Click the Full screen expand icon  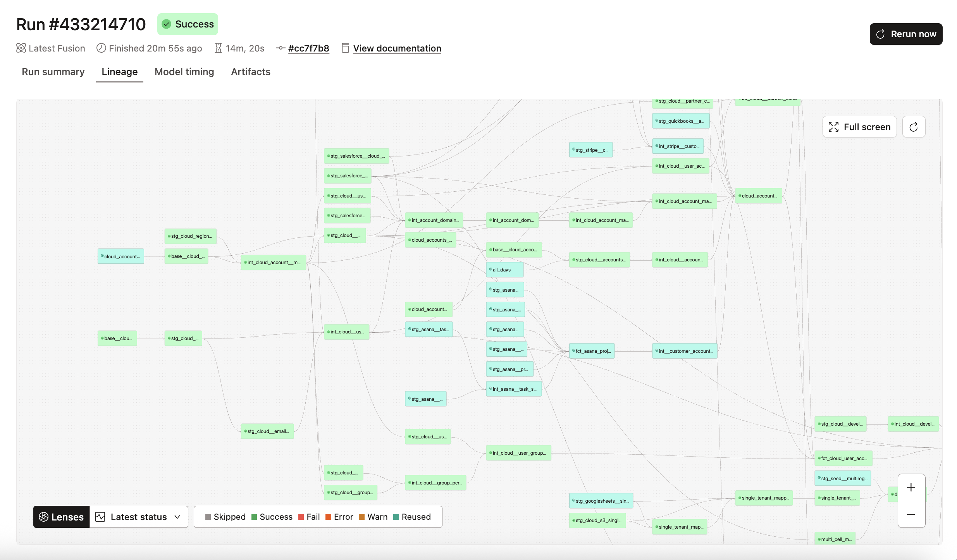coord(834,127)
